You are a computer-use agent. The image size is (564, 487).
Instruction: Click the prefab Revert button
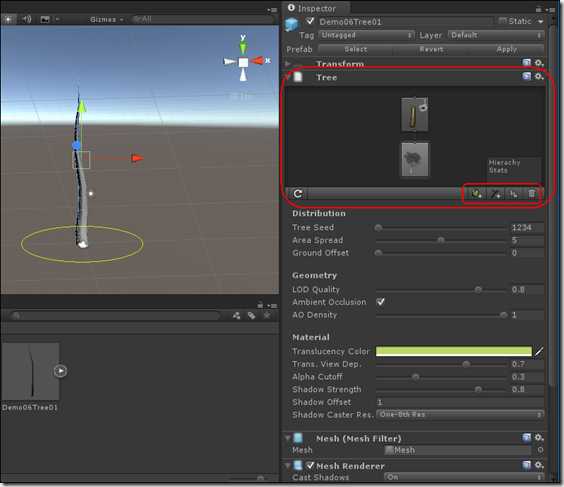point(431,49)
